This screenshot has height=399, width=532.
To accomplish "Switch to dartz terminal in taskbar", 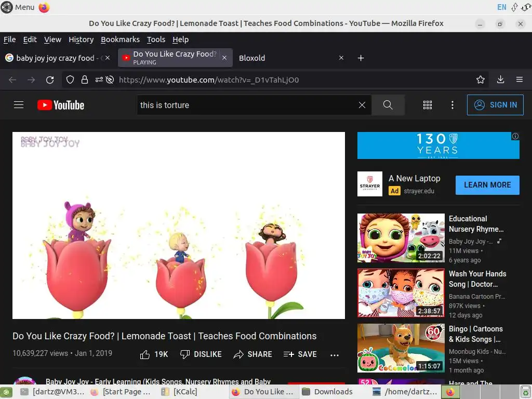I will 52,392.
